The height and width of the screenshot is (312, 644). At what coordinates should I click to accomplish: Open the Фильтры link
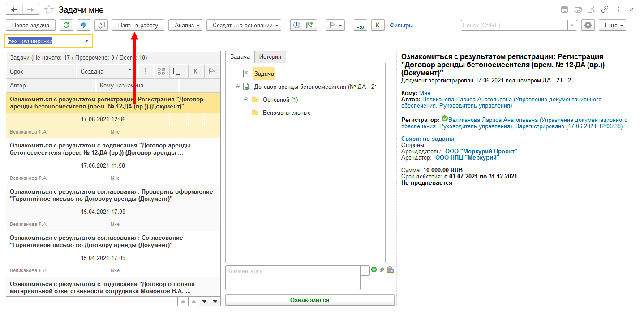[x=401, y=26]
